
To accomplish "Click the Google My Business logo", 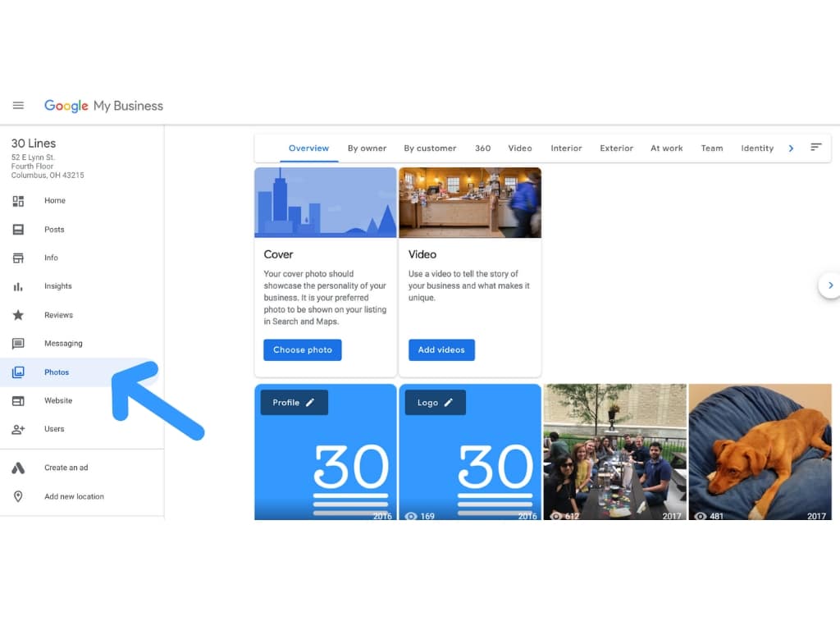I will (x=103, y=106).
